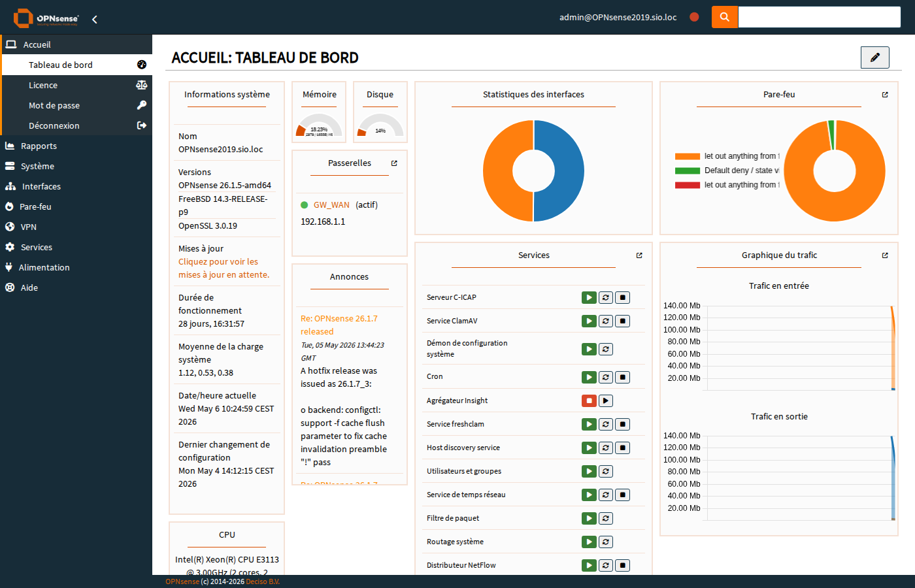Viewport: 915px width, 588px height.
Task: Open external link icon of Graphique du trafic
Action: [885, 255]
